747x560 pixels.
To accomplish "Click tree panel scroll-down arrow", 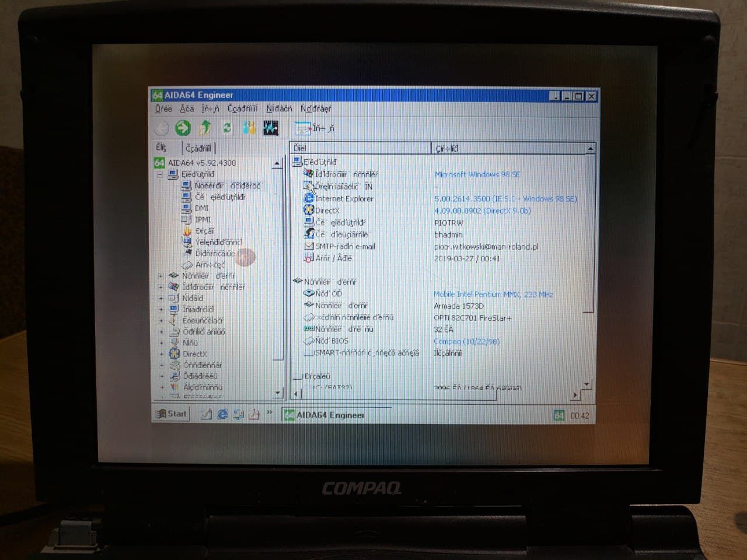I will [278, 393].
